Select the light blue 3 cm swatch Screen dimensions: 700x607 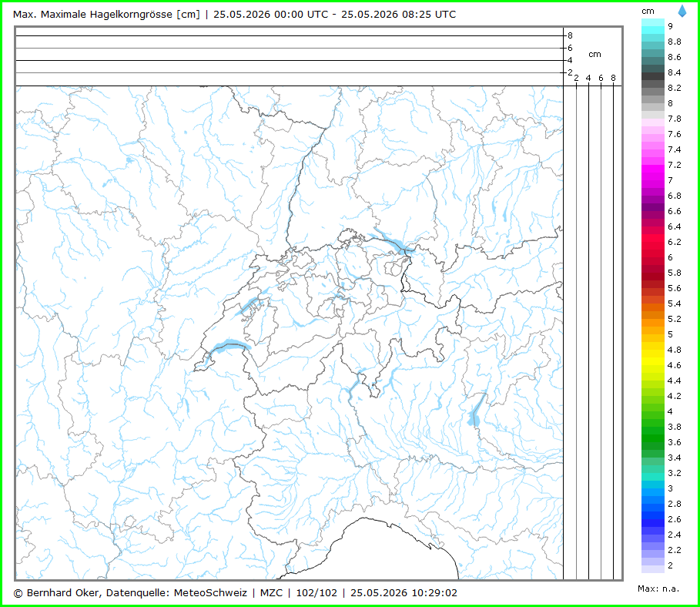pos(653,488)
